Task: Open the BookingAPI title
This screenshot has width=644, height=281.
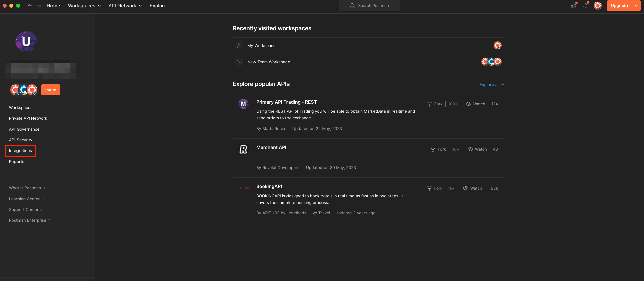Action: [x=269, y=186]
